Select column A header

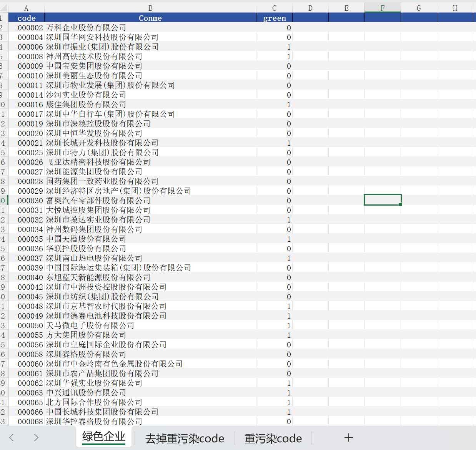26,8
